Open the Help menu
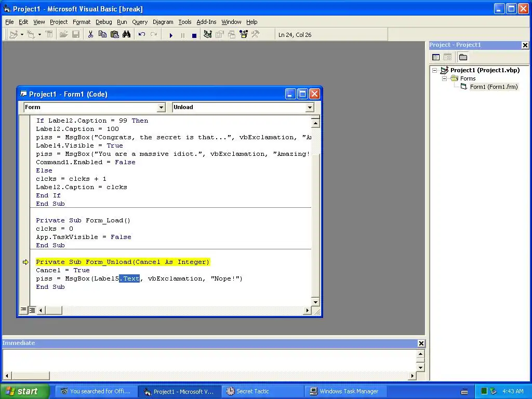Viewport: 532px width, 399px height. coord(252,22)
